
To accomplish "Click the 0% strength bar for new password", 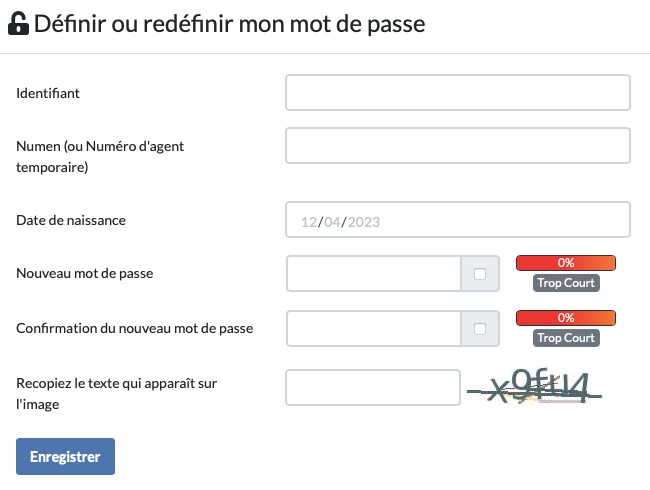I will (565, 263).
